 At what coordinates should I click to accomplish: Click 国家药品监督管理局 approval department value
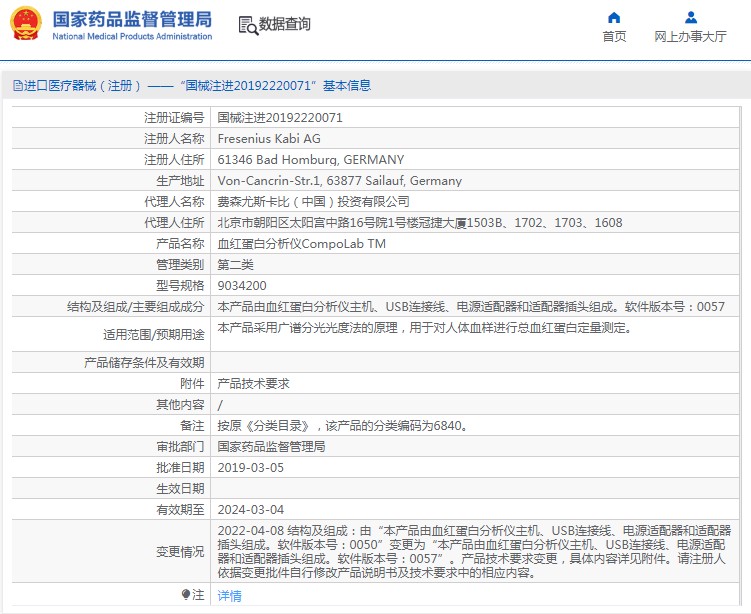click(x=271, y=447)
